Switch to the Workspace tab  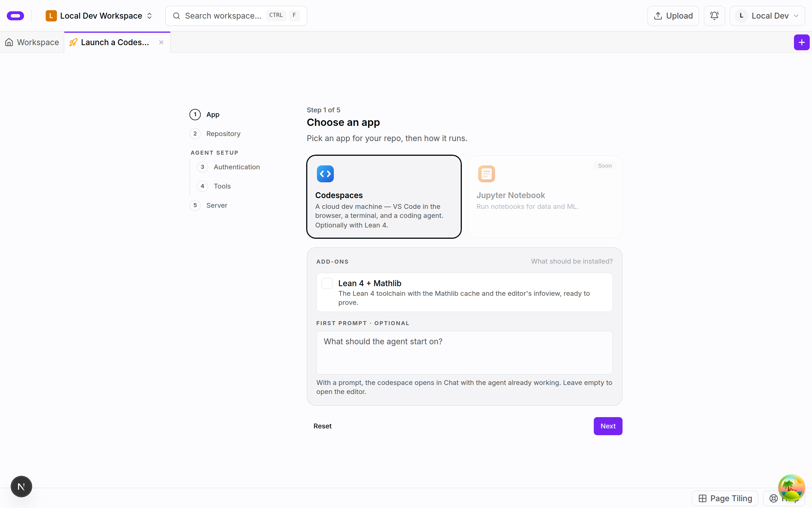pos(32,42)
